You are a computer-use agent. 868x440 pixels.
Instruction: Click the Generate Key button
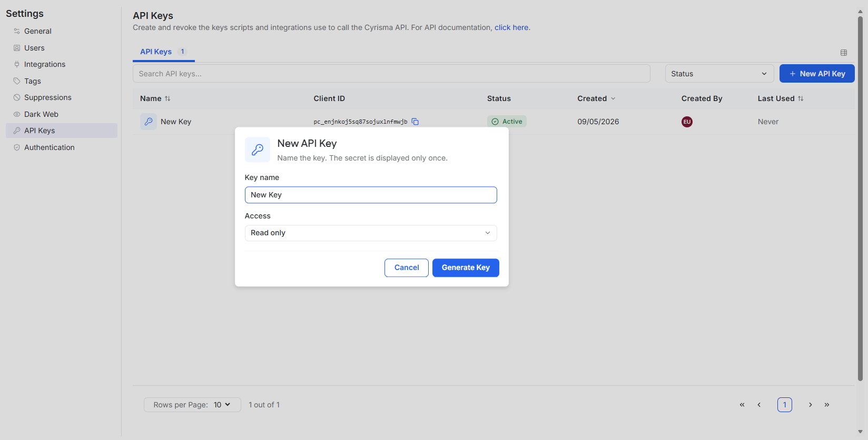point(466,268)
